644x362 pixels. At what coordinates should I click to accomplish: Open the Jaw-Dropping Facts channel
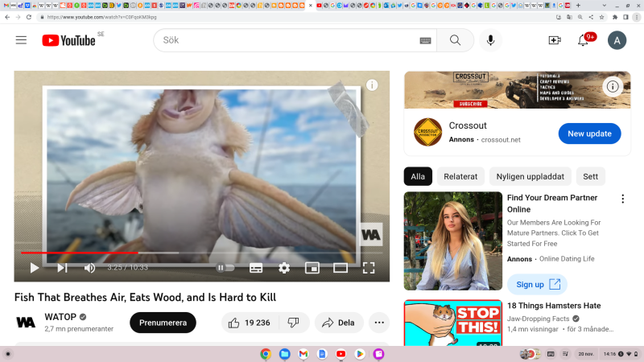coord(538,319)
